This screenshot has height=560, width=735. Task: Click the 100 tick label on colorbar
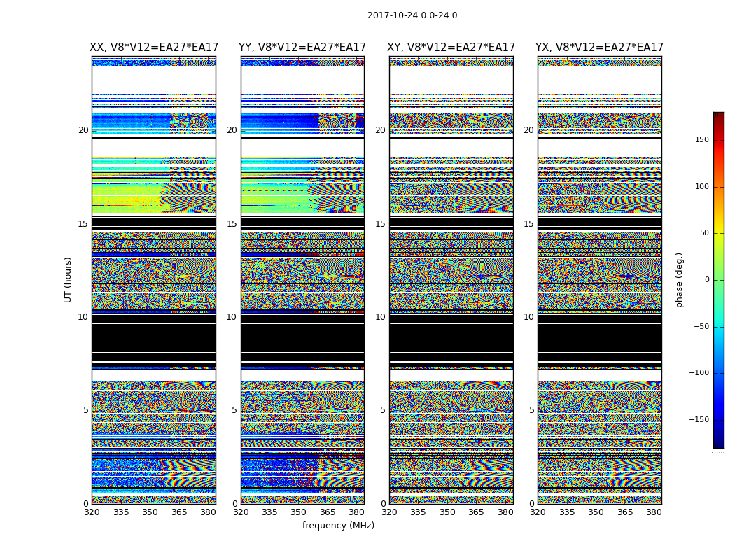[702, 186]
